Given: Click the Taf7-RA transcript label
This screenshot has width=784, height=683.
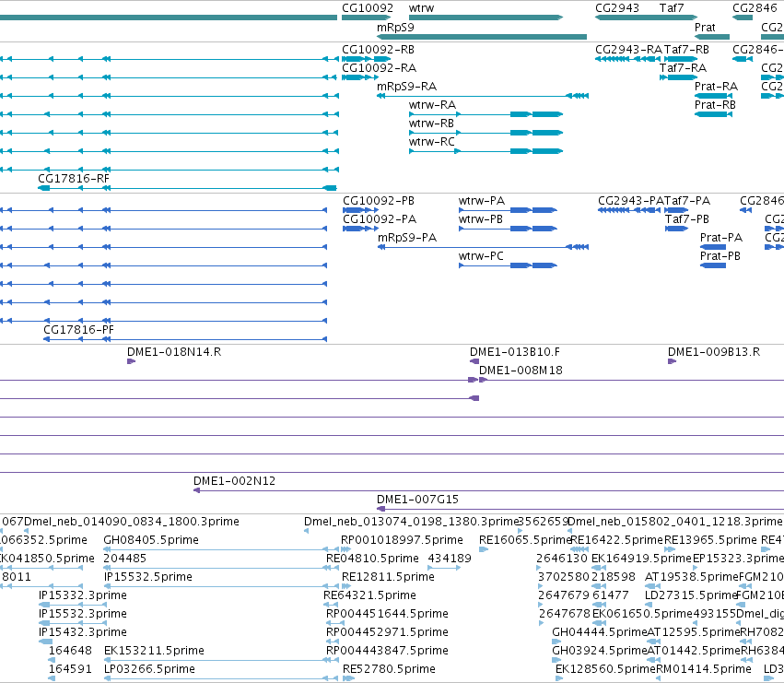Looking at the screenshot, I should (x=683, y=68).
